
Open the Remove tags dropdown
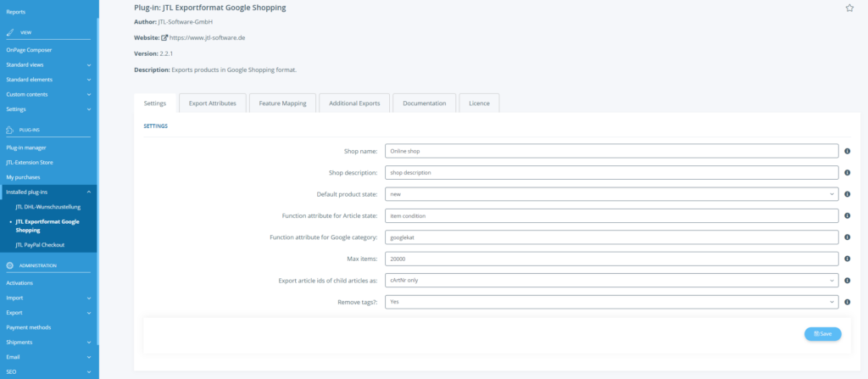click(x=612, y=302)
